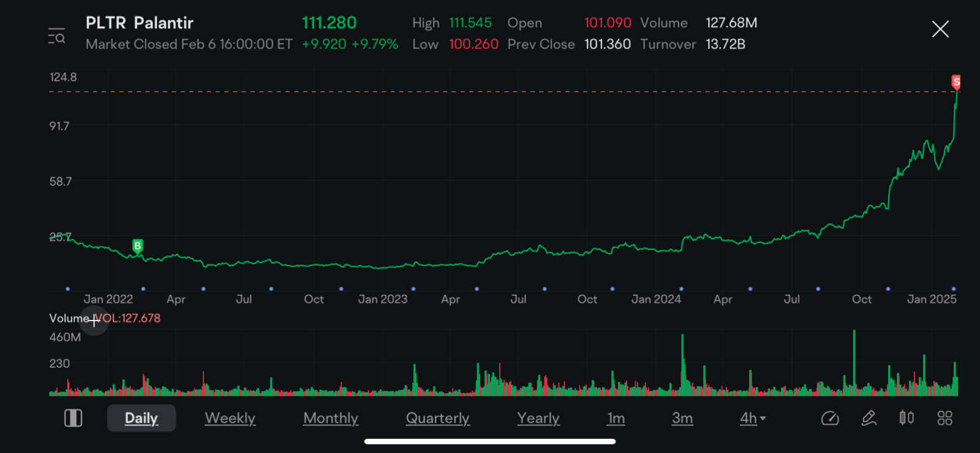Tap the Jan 2023 date axis label
Viewport: 980px width, 453px height.
pos(383,299)
